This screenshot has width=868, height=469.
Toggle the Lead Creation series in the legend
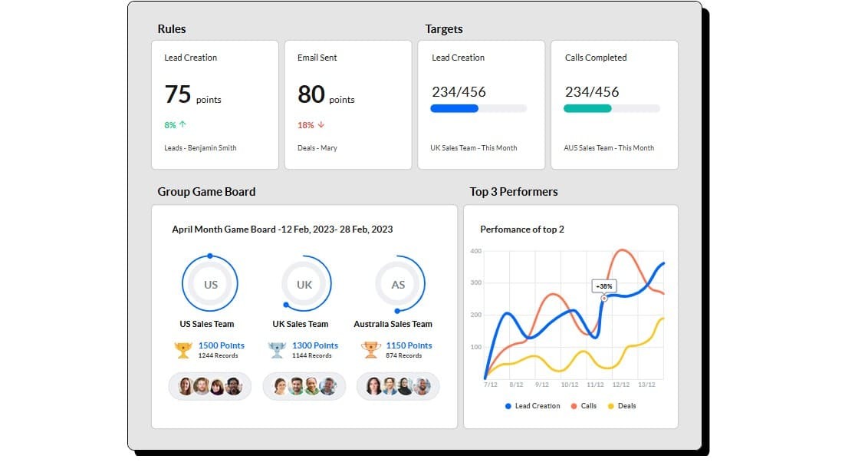533,406
